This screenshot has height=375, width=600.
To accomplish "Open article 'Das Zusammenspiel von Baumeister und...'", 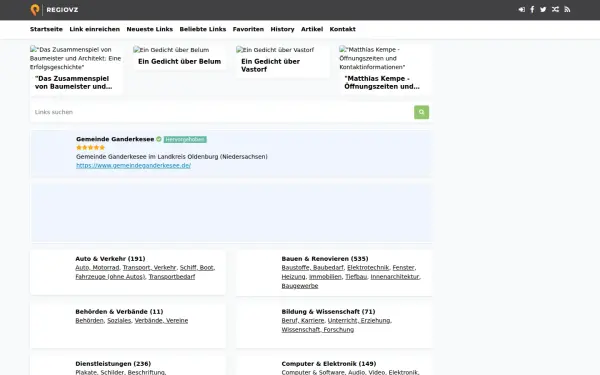I will point(73,83).
